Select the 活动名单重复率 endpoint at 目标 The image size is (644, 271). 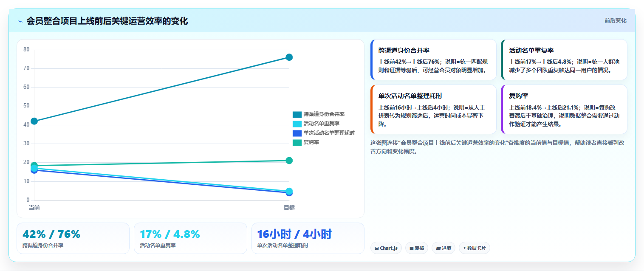click(x=289, y=191)
